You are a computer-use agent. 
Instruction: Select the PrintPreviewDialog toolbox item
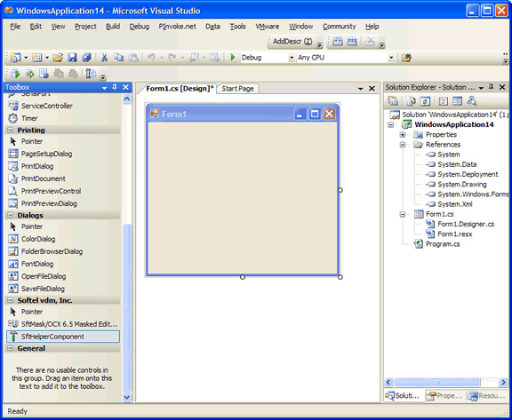click(63, 203)
